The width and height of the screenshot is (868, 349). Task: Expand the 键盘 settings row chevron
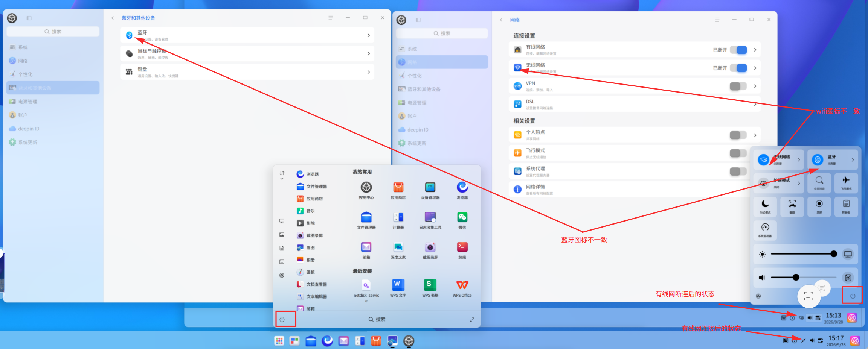[369, 72]
